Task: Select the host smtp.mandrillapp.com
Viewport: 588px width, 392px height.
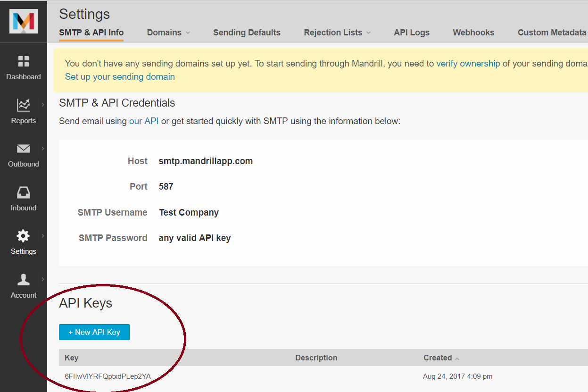Action: 206,161
